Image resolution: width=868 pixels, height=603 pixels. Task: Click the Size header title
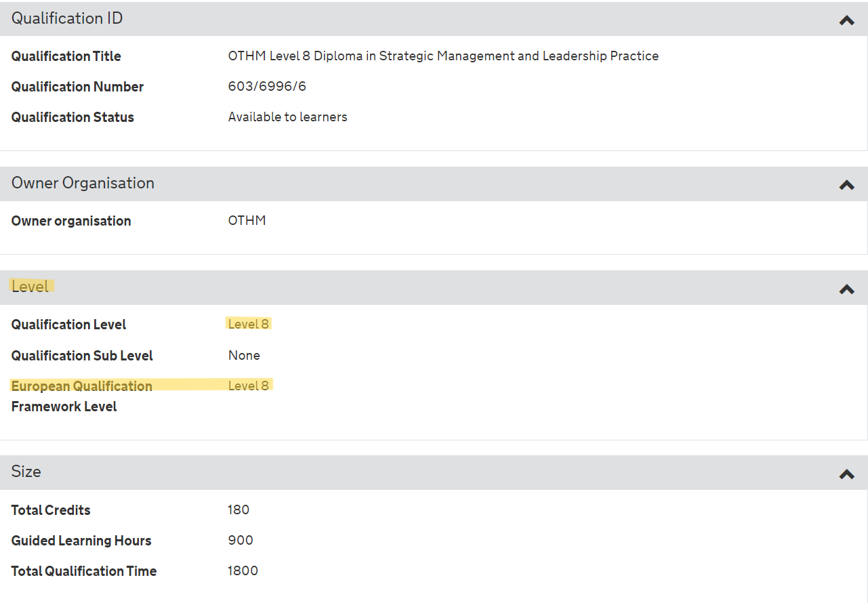pyautogui.click(x=26, y=472)
